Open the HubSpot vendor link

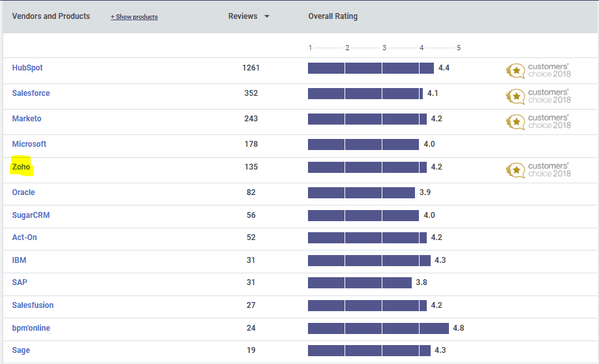pos(27,68)
